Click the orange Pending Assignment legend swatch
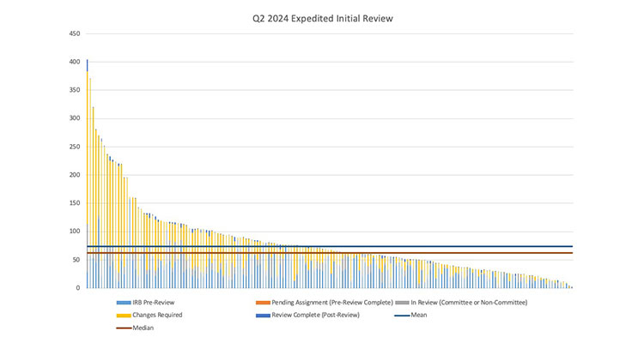 coord(264,303)
